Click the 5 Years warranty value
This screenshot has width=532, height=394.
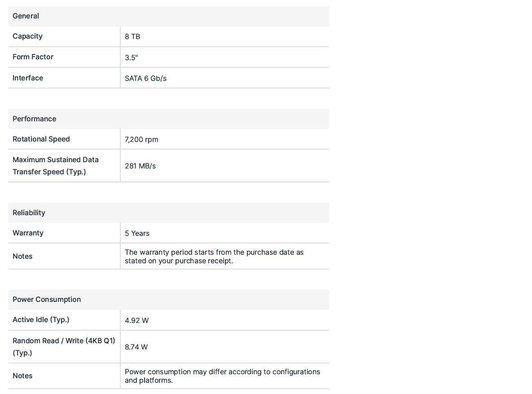[x=137, y=233]
